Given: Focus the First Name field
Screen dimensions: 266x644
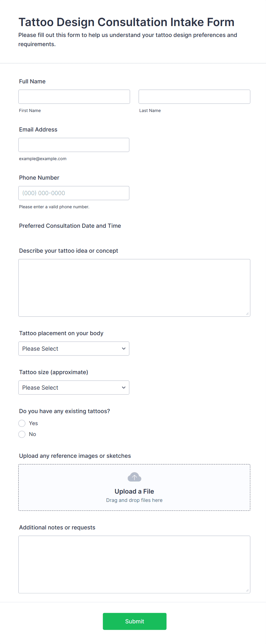Looking at the screenshot, I should 74,97.
